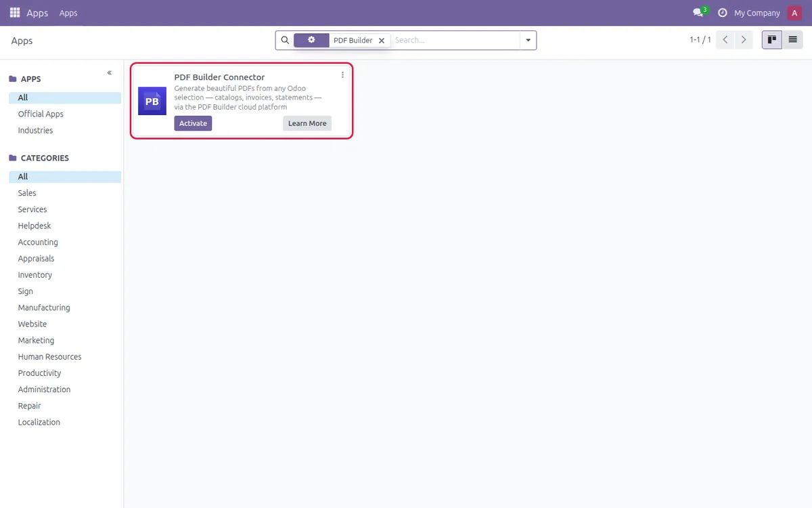
Task: Click the 1-1 / 1 pager counter
Action: (x=700, y=40)
